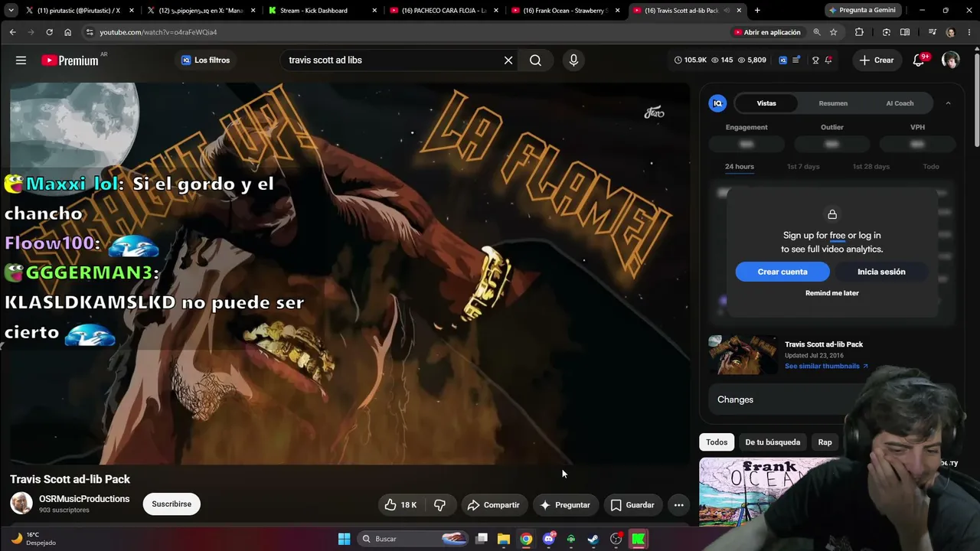
Task: Open the vidIQ list menu icon
Action: [x=796, y=60]
